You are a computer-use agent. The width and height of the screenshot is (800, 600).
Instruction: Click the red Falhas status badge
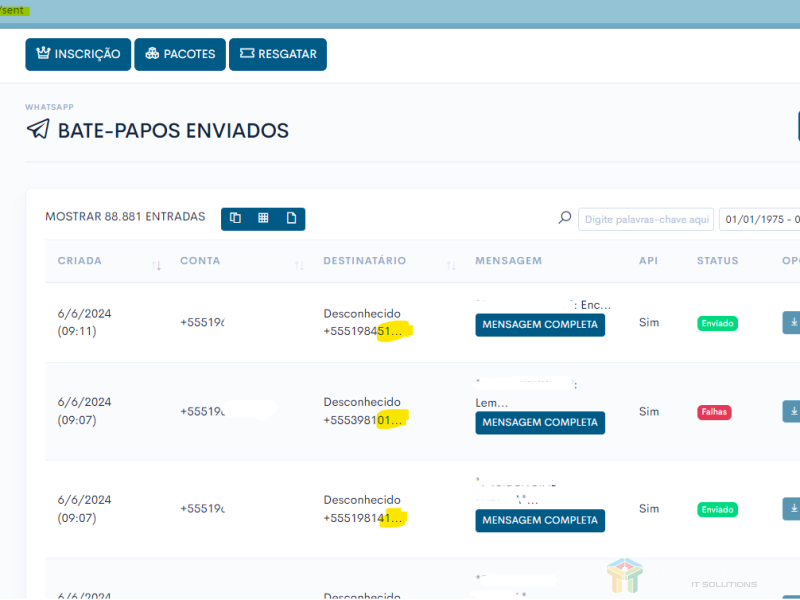(714, 412)
